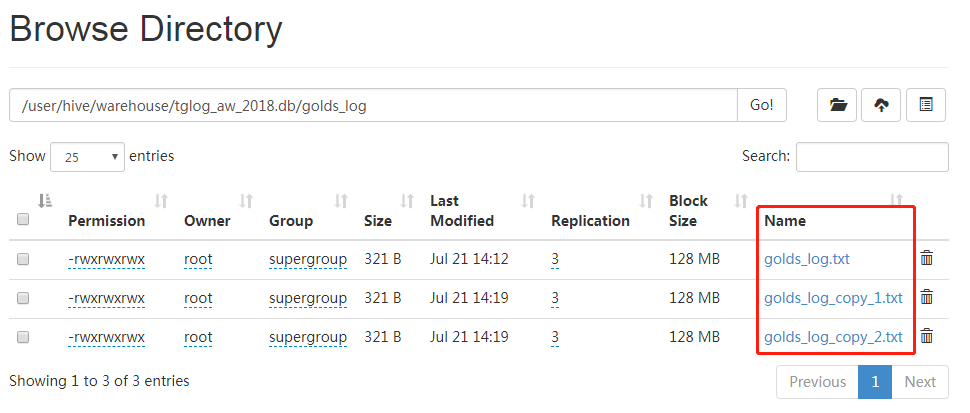Delete golds_log_copy_2.txt with trash icon

coord(927,336)
